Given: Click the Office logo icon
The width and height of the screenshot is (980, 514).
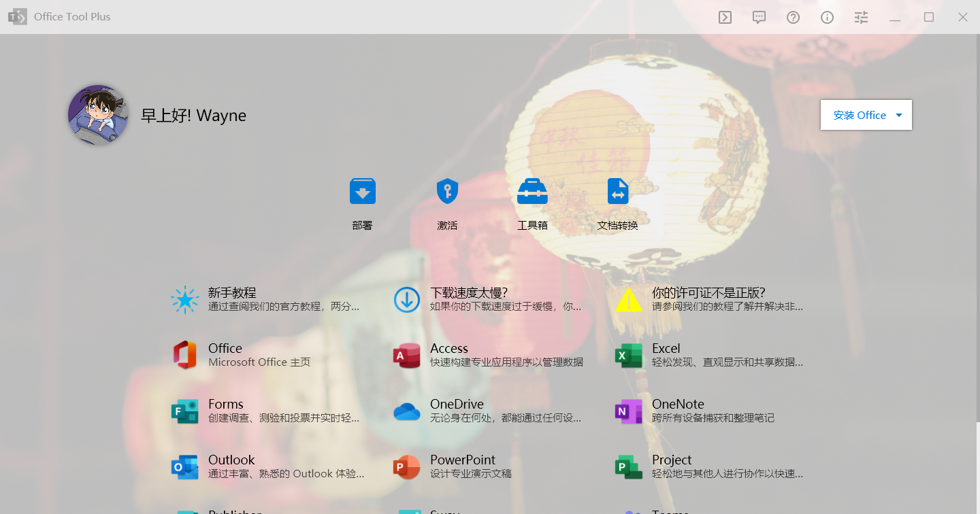Looking at the screenshot, I should 185,355.
